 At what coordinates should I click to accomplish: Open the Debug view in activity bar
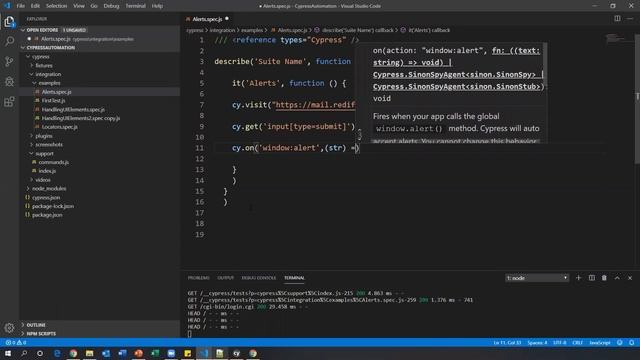pyautogui.click(x=9, y=81)
